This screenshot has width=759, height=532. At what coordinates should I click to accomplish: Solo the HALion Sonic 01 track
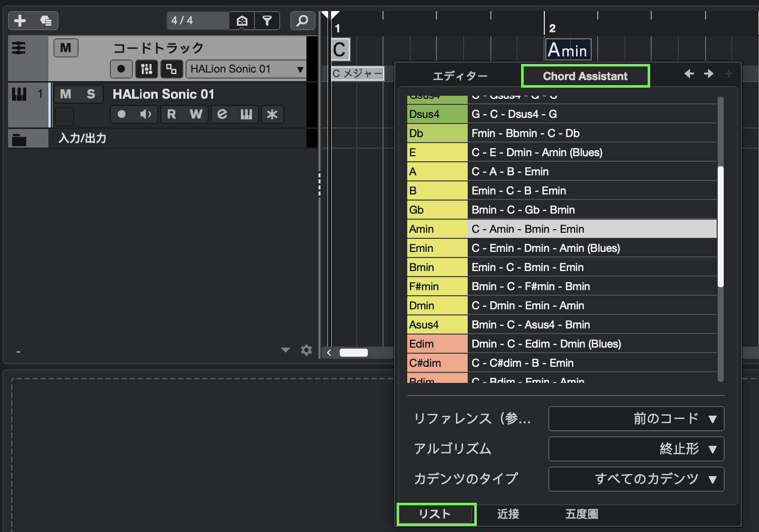coord(91,94)
